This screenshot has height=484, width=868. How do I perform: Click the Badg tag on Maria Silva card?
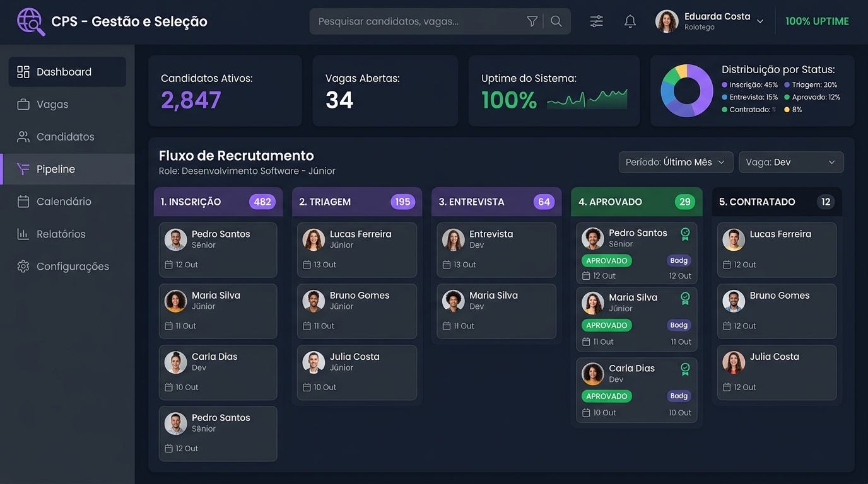click(x=679, y=325)
